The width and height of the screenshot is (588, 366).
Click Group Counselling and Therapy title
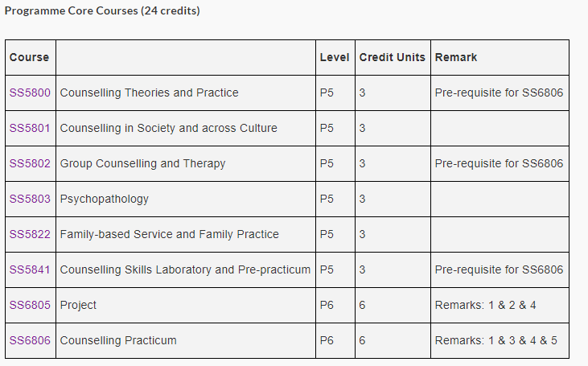coord(142,164)
